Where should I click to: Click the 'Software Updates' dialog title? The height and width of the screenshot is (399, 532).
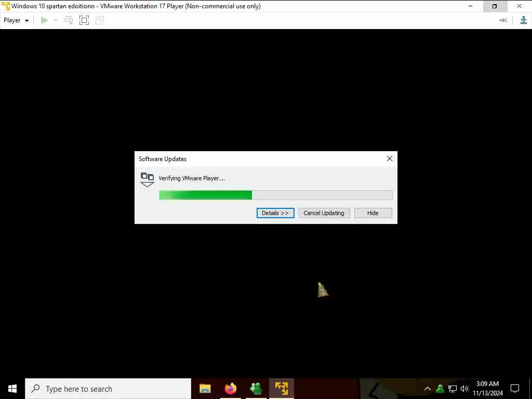click(x=163, y=159)
